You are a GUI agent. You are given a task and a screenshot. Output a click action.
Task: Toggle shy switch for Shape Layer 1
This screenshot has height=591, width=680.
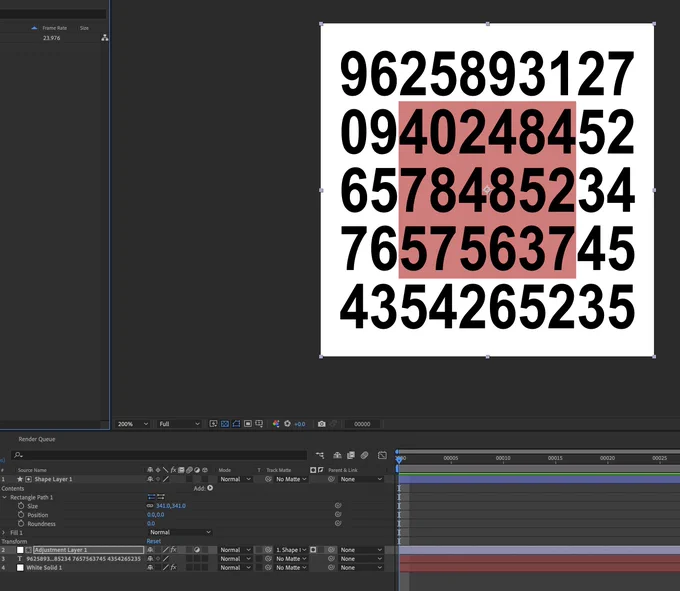tap(150, 479)
